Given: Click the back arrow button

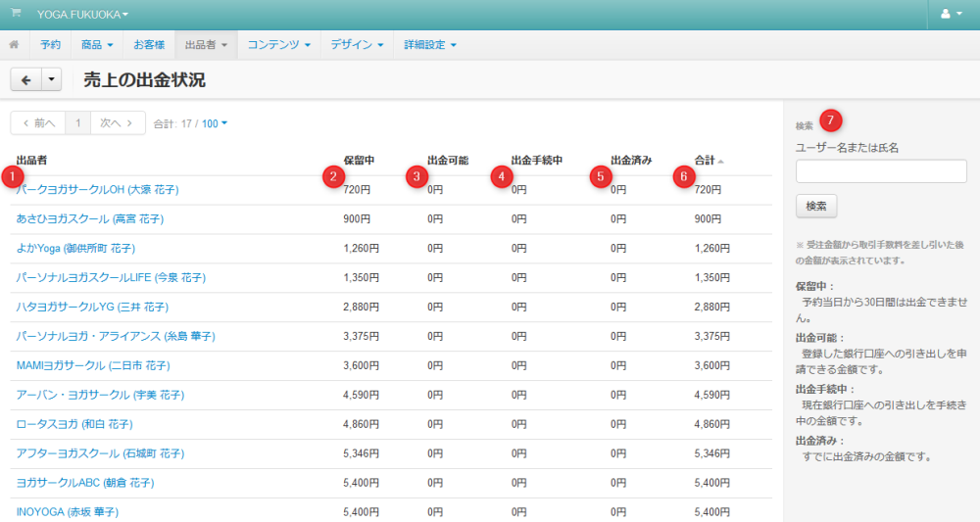Looking at the screenshot, I should (26, 80).
